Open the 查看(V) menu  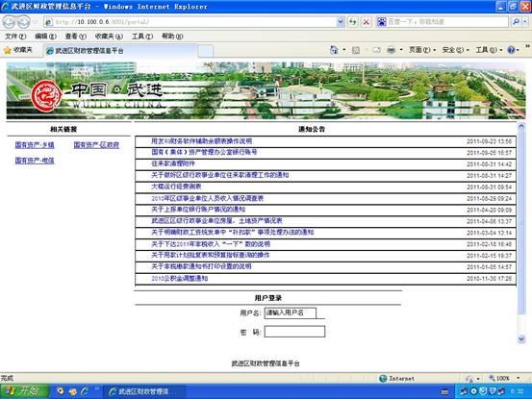pyautogui.click(x=76, y=36)
